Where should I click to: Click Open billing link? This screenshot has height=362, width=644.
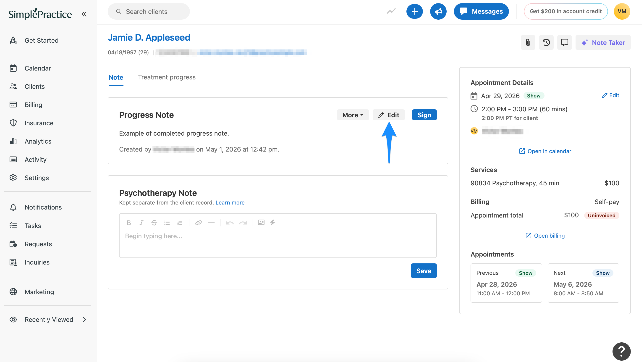(x=545, y=236)
